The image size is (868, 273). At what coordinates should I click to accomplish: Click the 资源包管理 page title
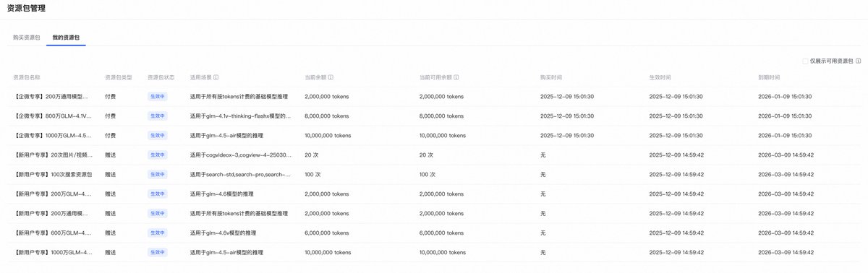[x=26, y=8]
